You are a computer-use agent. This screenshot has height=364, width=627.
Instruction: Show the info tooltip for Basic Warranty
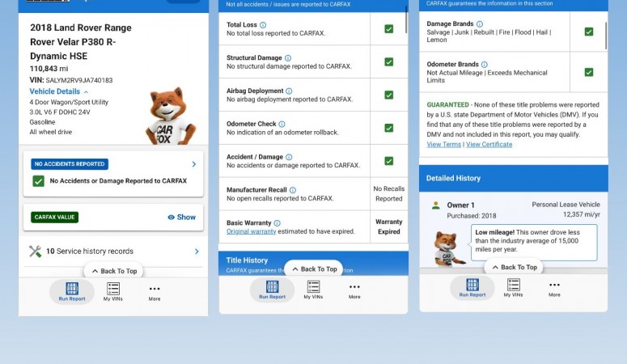tap(277, 223)
